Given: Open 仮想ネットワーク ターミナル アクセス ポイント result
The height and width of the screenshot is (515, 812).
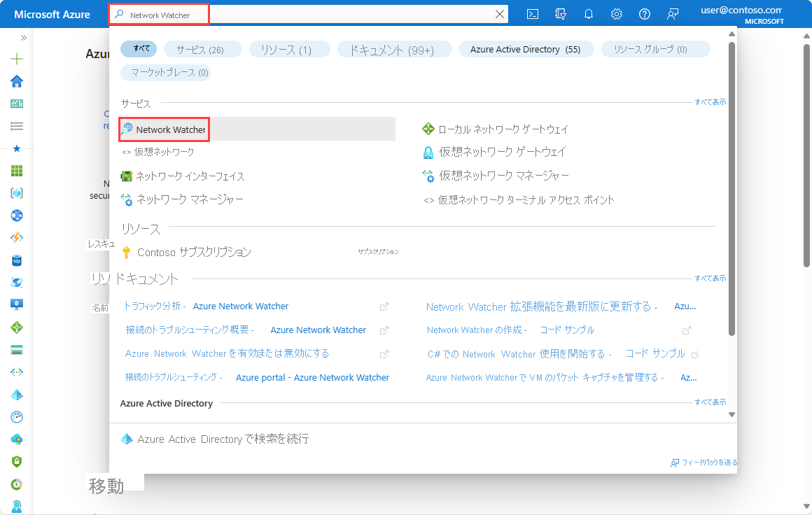Looking at the screenshot, I should 519,200.
